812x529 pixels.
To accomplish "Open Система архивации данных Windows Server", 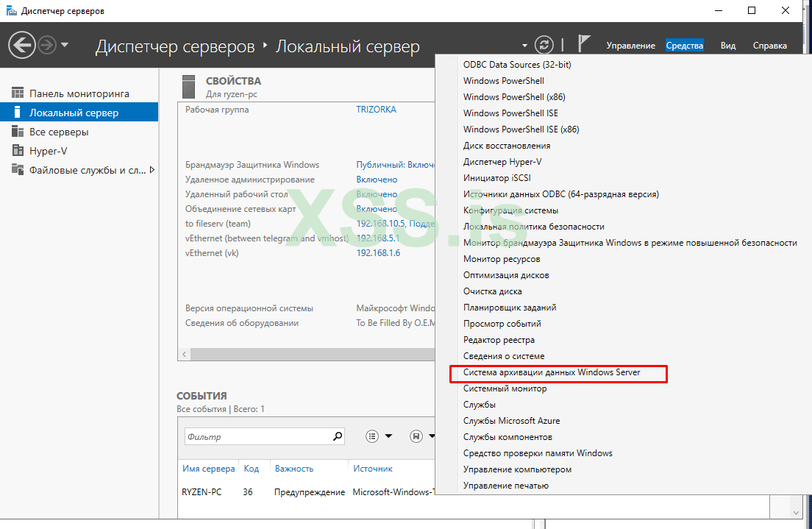I will 552,372.
